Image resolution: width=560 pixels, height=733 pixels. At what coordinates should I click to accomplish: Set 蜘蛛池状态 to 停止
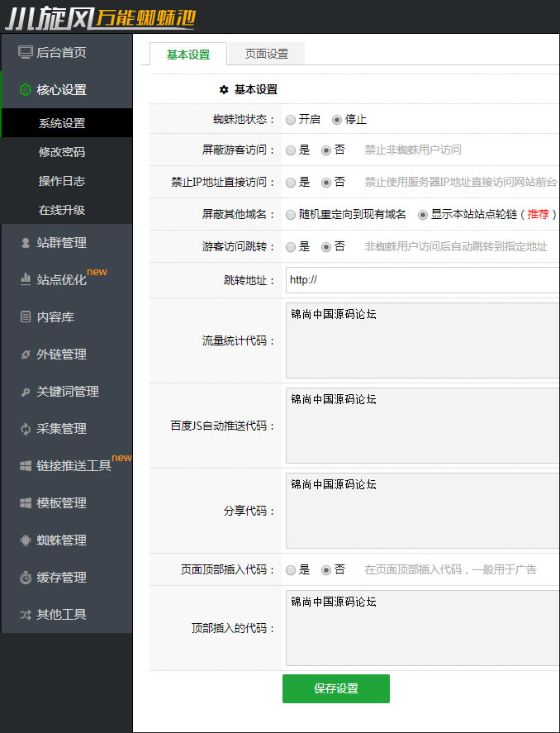pyautogui.click(x=337, y=120)
